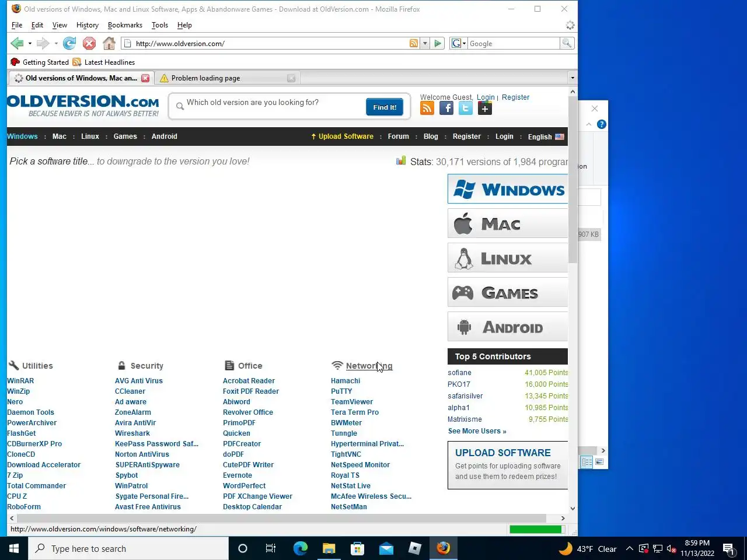
Task: Select the Games platform banner
Action: click(x=508, y=293)
